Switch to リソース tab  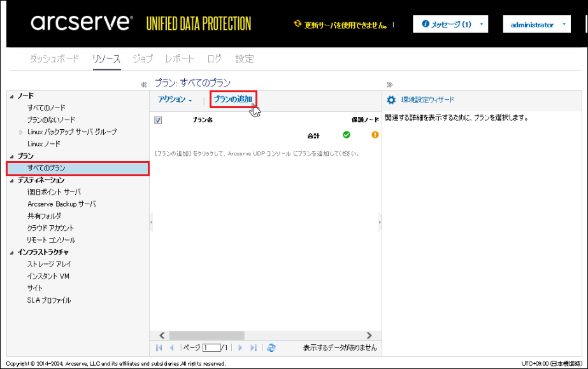tap(106, 59)
